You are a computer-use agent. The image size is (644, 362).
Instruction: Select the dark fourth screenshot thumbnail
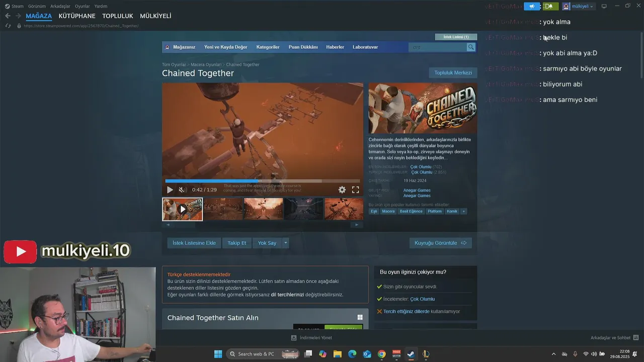[x=303, y=209]
